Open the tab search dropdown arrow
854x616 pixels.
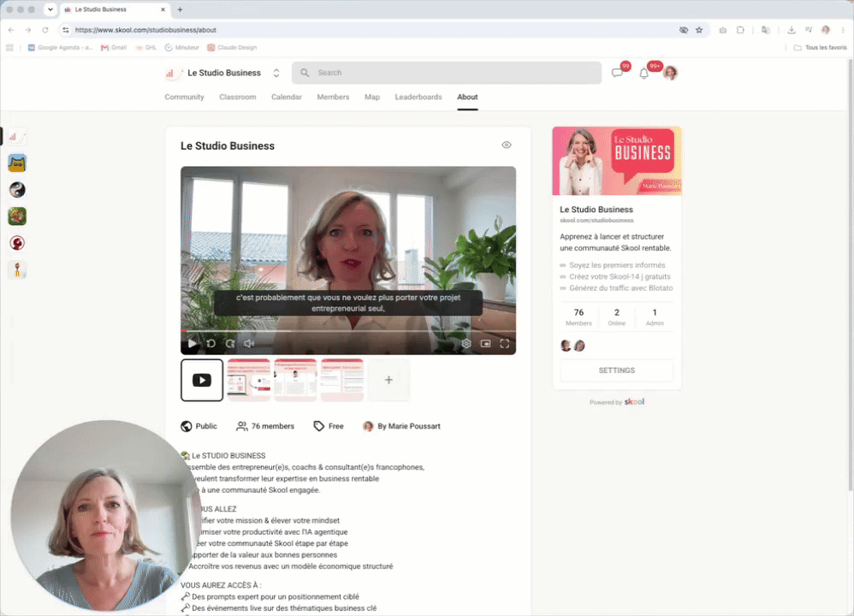50,9
